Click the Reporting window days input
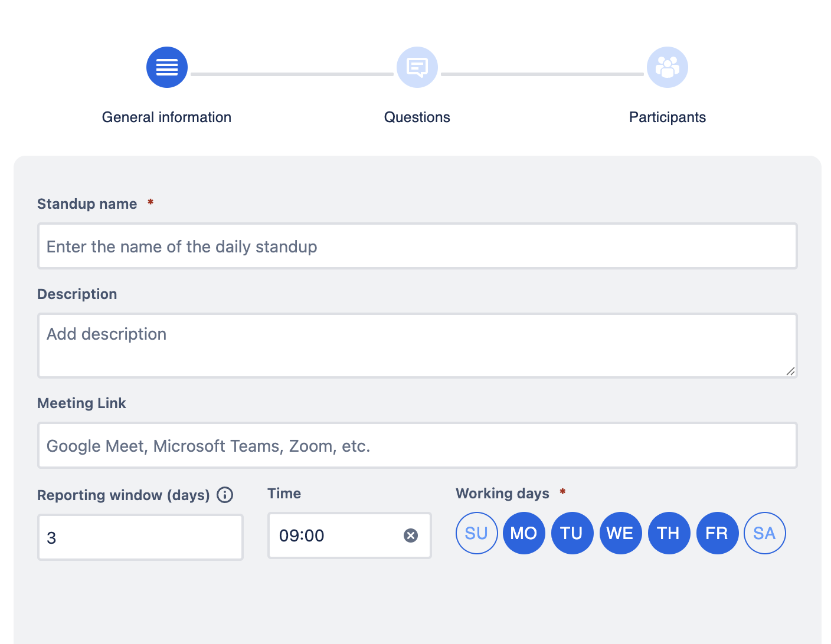Image resolution: width=831 pixels, height=644 pixels. point(140,537)
